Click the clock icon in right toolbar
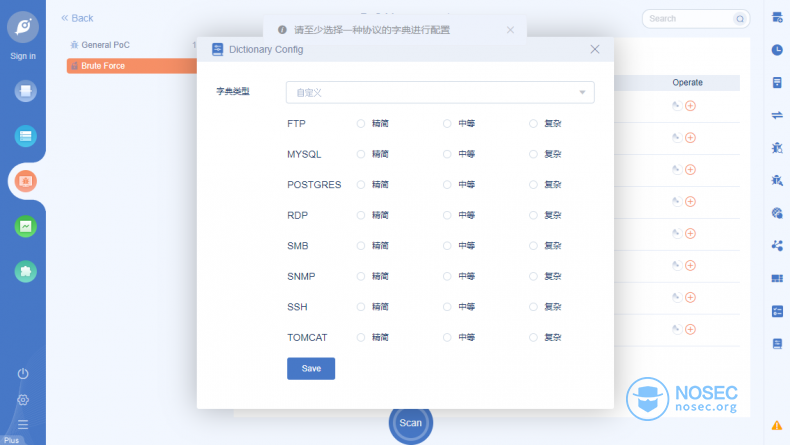 coord(777,50)
